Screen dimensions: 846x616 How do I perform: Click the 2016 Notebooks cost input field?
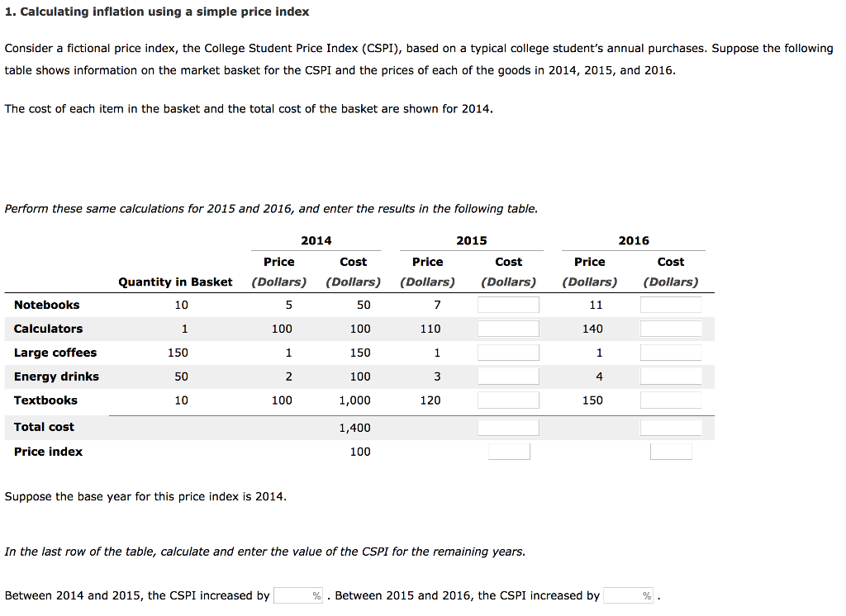tap(670, 305)
